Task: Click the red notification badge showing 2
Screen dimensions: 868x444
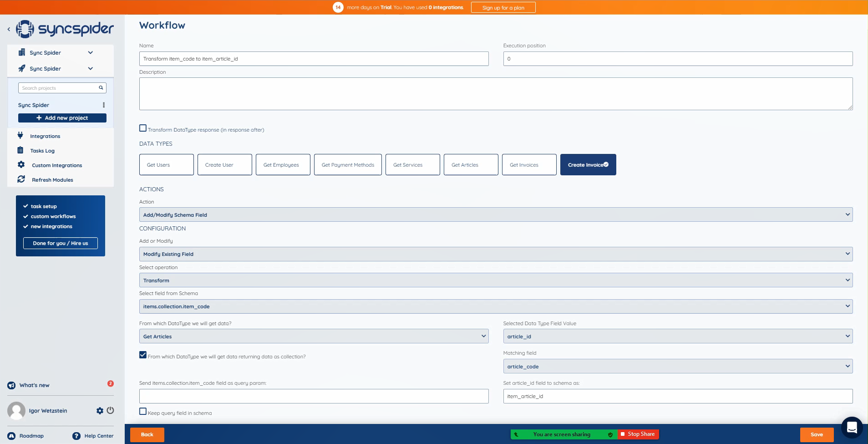Action: click(x=110, y=383)
